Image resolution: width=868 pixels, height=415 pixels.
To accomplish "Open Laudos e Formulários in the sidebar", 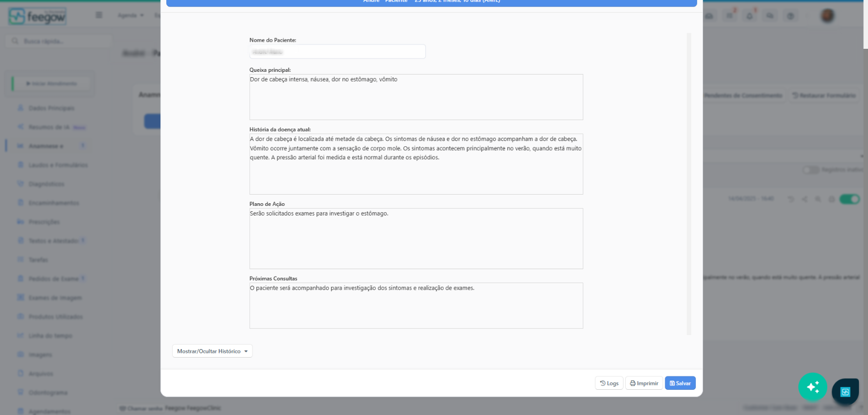I will pyautogui.click(x=58, y=165).
